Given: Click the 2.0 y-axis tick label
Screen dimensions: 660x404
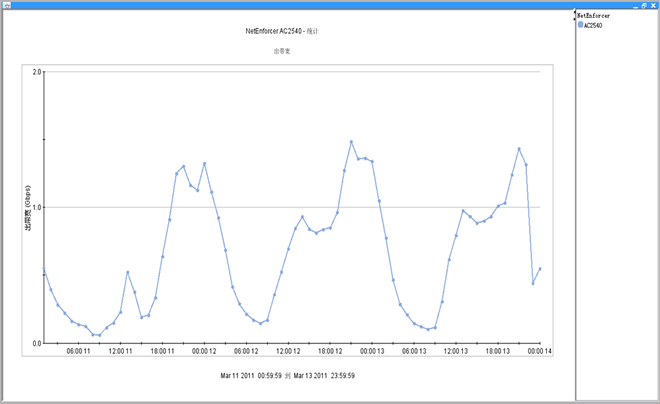Looking at the screenshot, I should (x=36, y=72).
